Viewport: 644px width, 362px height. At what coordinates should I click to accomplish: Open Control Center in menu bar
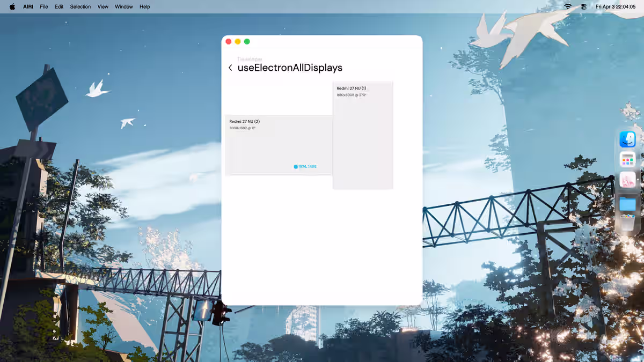pos(584,6)
